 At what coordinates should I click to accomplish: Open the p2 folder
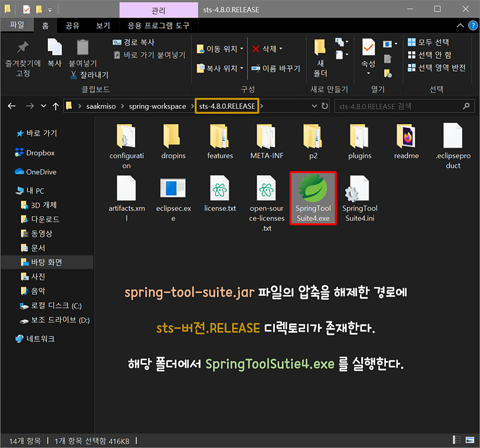(x=313, y=142)
